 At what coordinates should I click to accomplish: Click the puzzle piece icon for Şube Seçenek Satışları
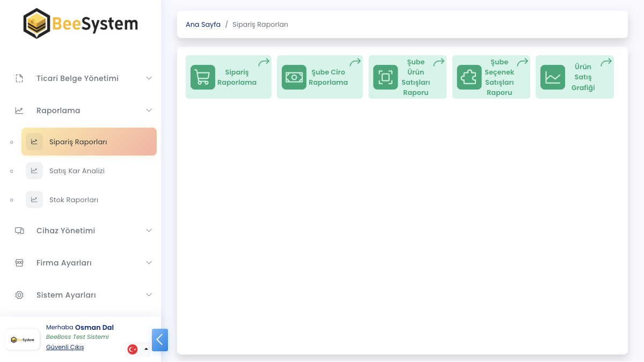pyautogui.click(x=469, y=77)
